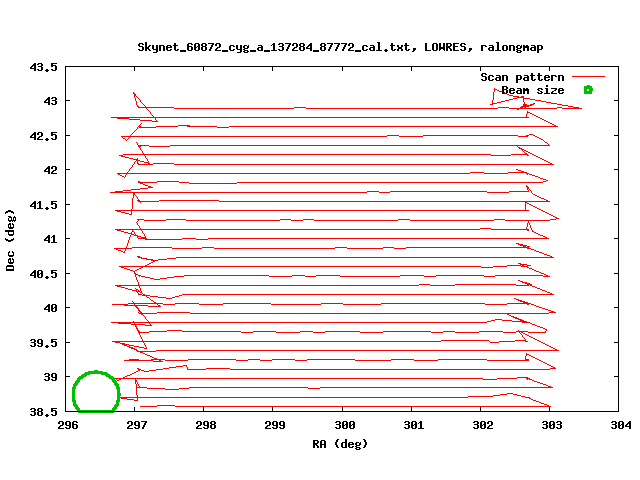Click the plot title Skynet_60872_cyg_a text
The image size is (640, 480).
[340, 47]
